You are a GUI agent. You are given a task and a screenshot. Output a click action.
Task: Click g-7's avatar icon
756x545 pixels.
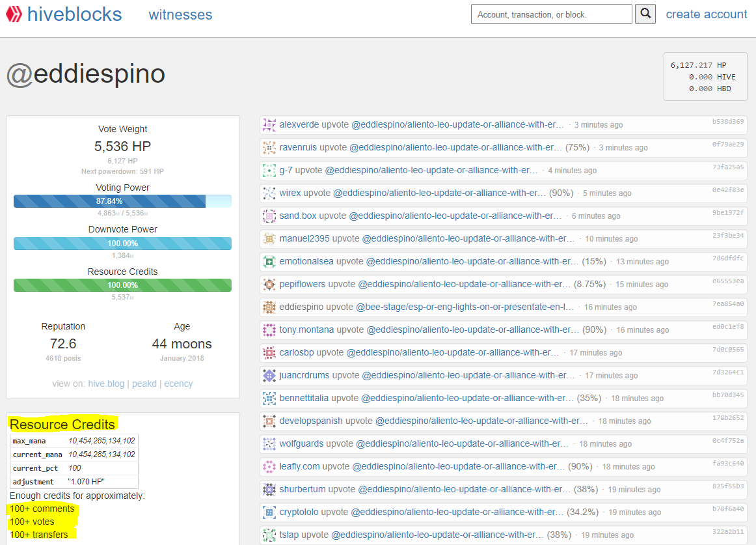[x=269, y=170]
